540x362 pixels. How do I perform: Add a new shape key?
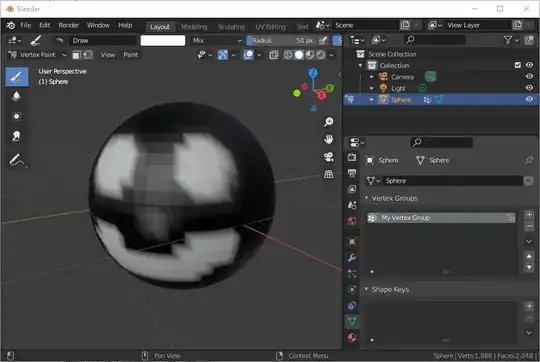click(529, 306)
